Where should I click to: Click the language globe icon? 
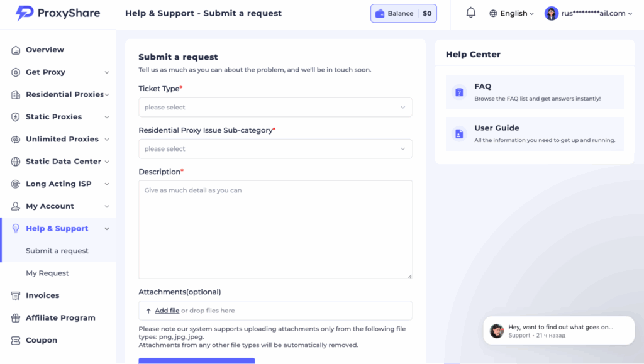click(493, 14)
